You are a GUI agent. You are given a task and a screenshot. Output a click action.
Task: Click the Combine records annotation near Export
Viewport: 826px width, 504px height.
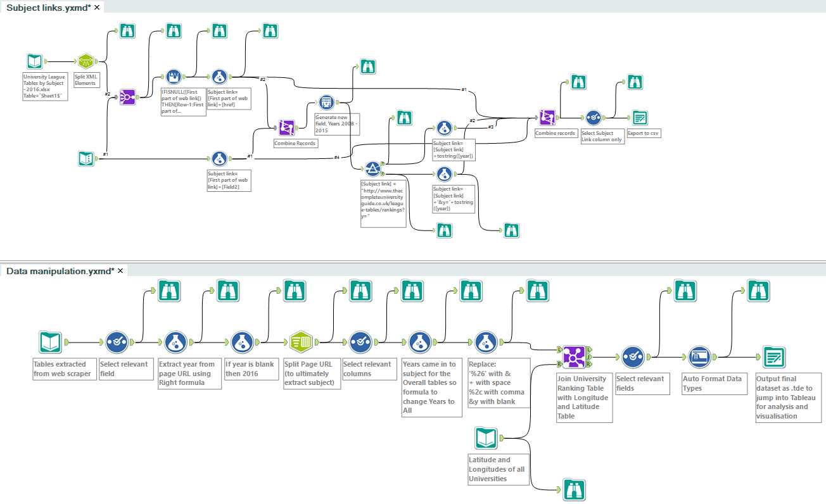555,134
